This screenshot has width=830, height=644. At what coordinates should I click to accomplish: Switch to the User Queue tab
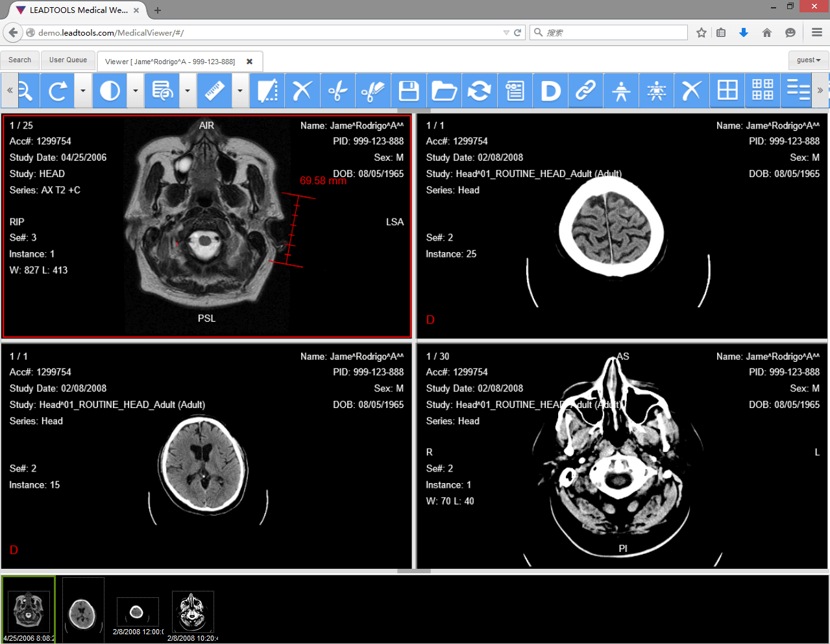click(x=68, y=60)
